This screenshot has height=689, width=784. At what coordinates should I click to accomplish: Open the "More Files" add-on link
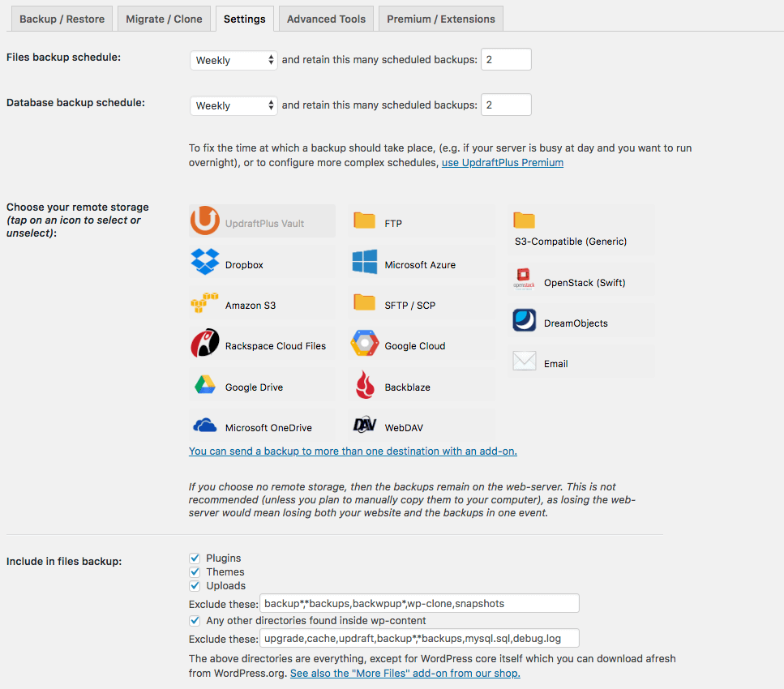pyautogui.click(x=405, y=674)
